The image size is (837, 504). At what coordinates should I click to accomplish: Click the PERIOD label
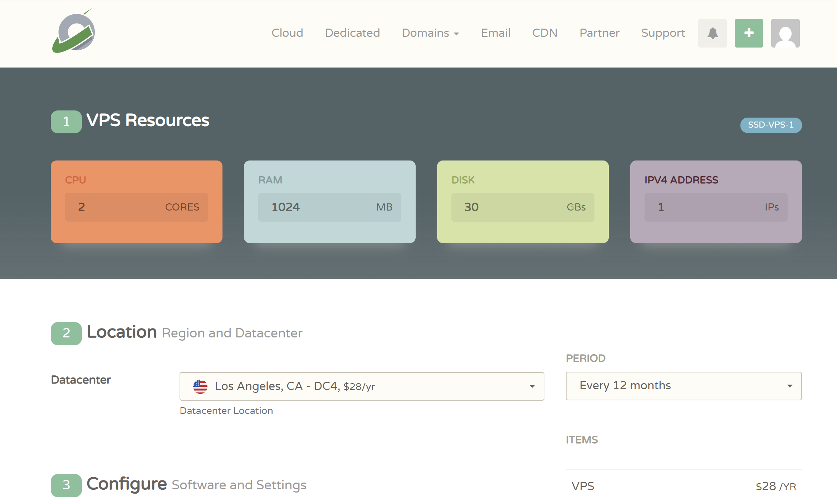point(586,358)
